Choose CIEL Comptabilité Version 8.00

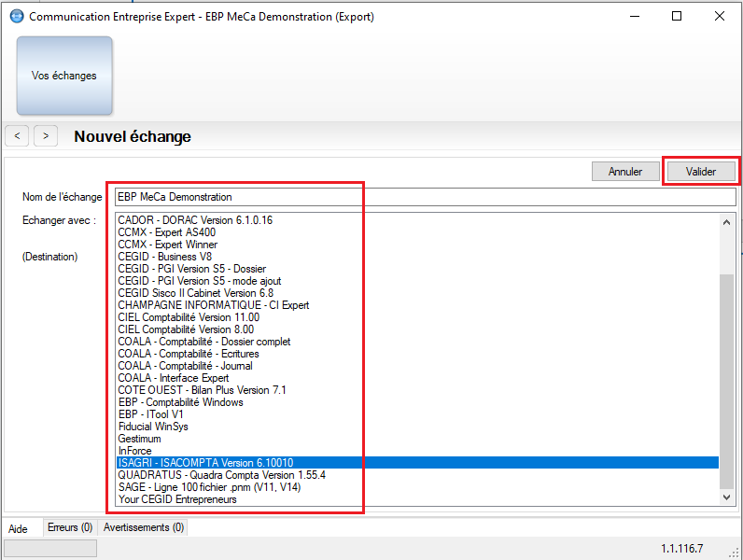(x=417, y=329)
